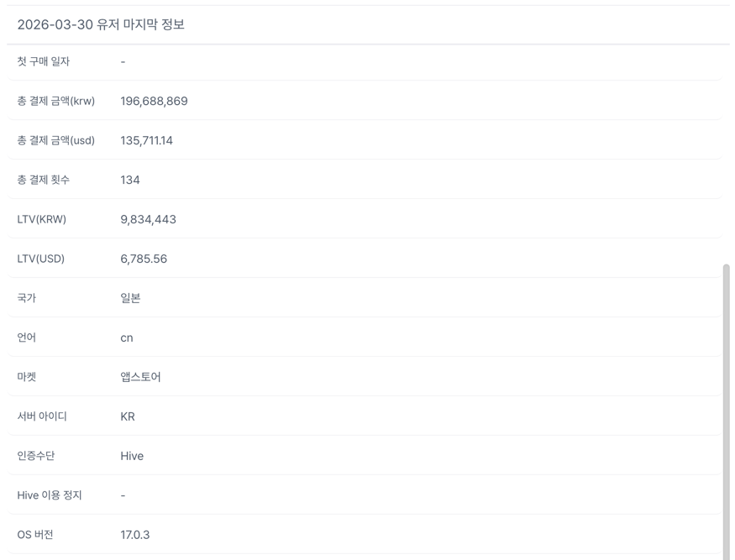Click the LTV(USD) value 6,785.56
Image resolution: width=735 pixels, height=560 pixels.
click(x=144, y=259)
